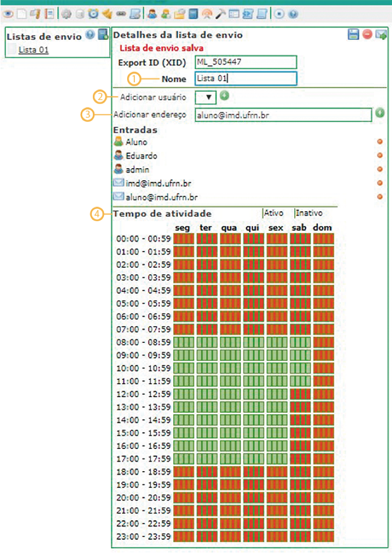Viewport: 392px width, 553px height.
Task: Add new mailing list icon
Action: pyautogui.click(x=103, y=34)
